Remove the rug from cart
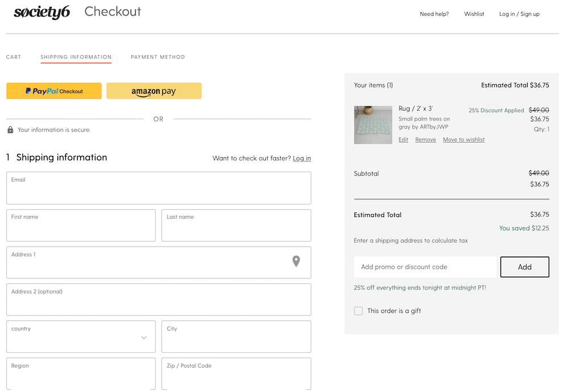 coord(425,140)
